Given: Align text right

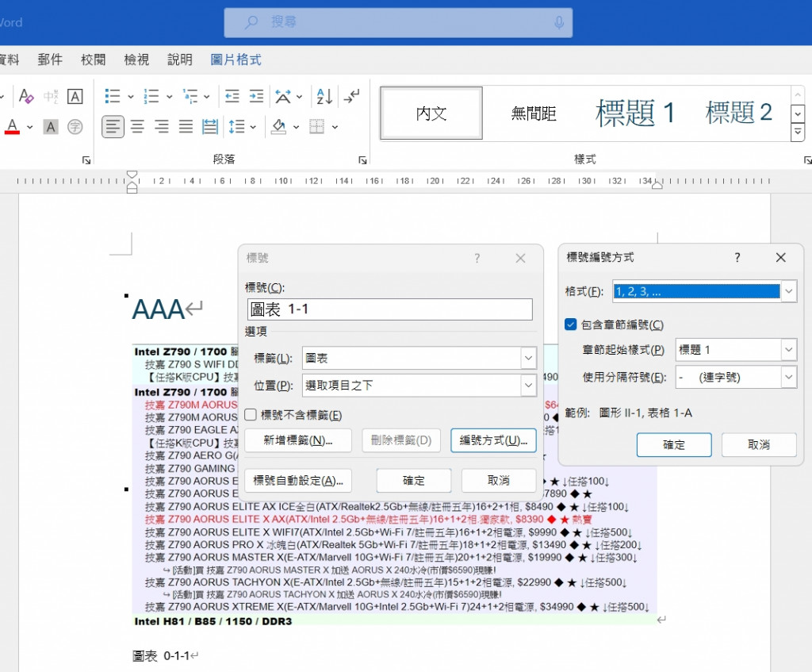Looking at the screenshot, I should (162, 126).
